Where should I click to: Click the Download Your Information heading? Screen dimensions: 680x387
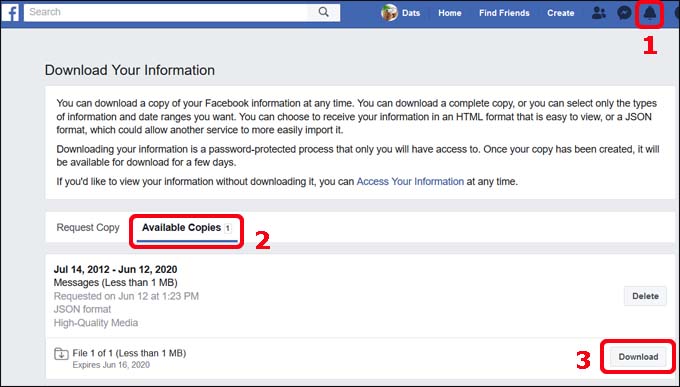(130, 70)
